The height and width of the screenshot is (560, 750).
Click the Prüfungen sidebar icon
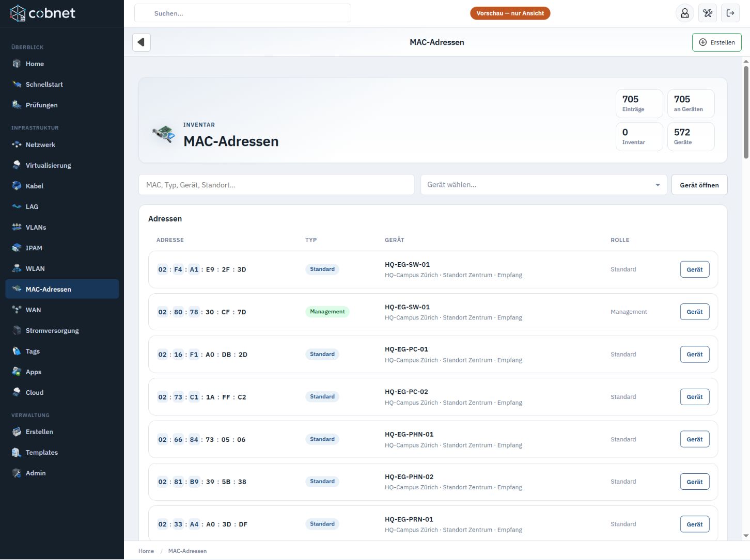point(17,105)
